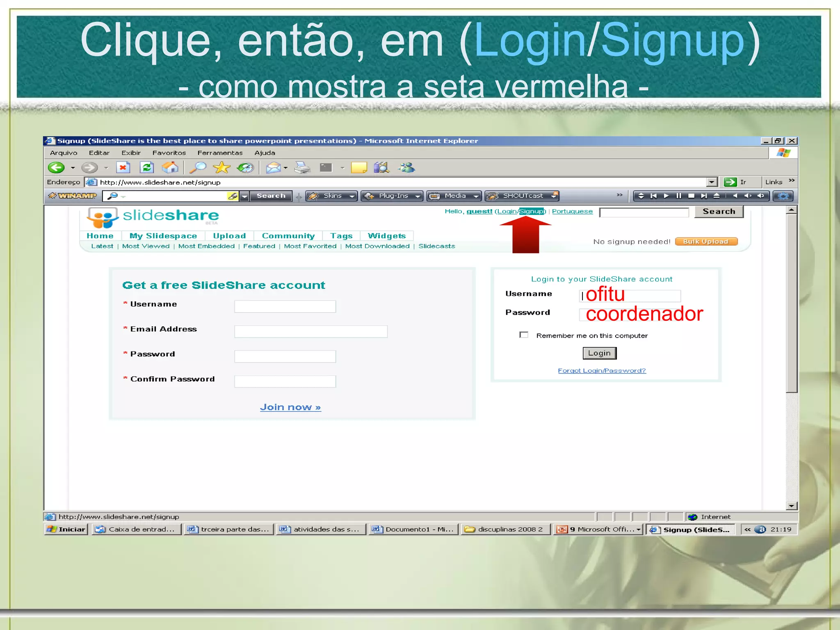
Task: Open the Winamp search box dropdown arrow
Action: pyautogui.click(x=244, y=196)
